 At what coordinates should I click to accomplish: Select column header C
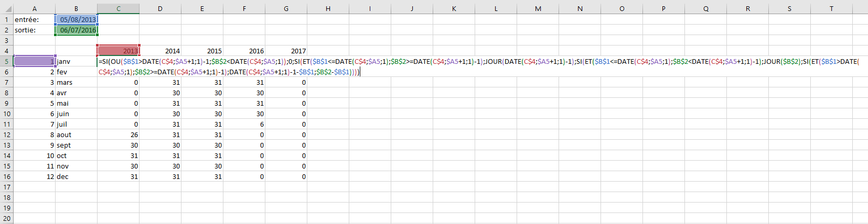click(x=118, y=8)
